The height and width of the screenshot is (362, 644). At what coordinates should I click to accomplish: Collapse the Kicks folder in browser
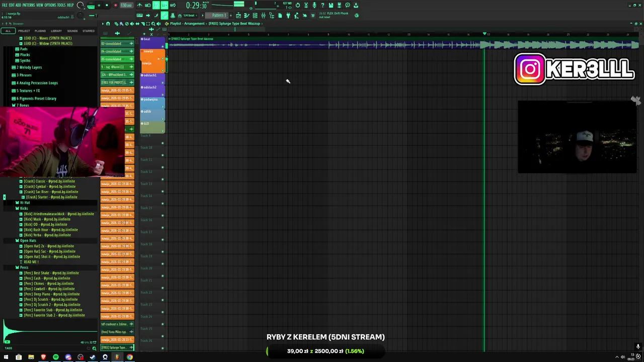click(x=22, y=208)
